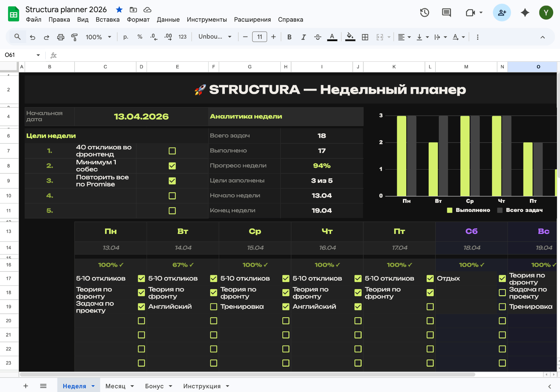Open version history
Image resolution: width=560 pixels, height=392 pixels.
(424, 12)
